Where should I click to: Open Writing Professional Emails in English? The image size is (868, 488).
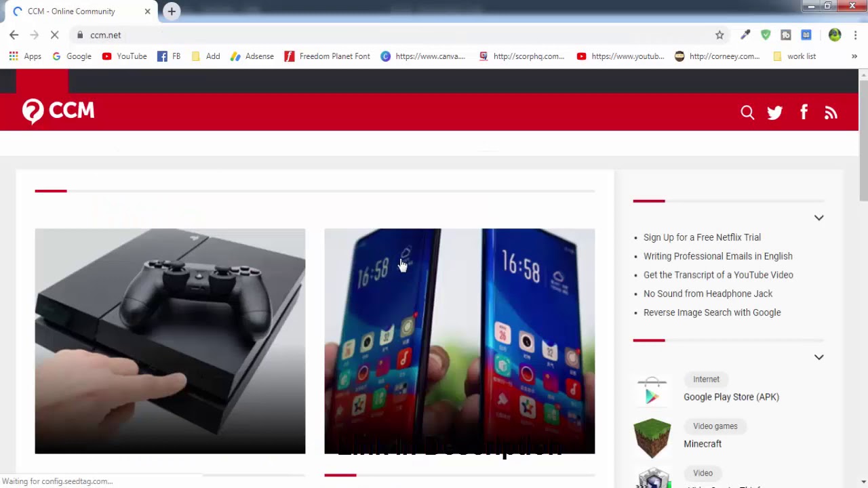coord(717,256)
